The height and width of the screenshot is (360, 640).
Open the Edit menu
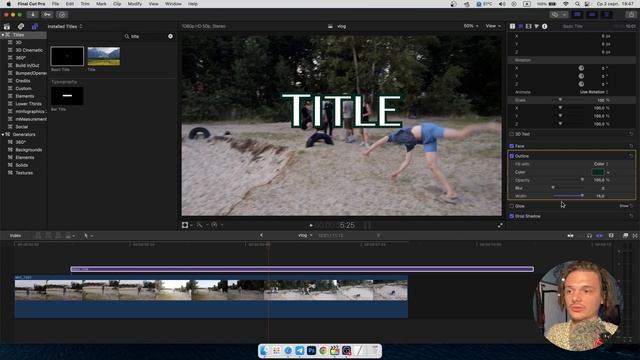70,4
